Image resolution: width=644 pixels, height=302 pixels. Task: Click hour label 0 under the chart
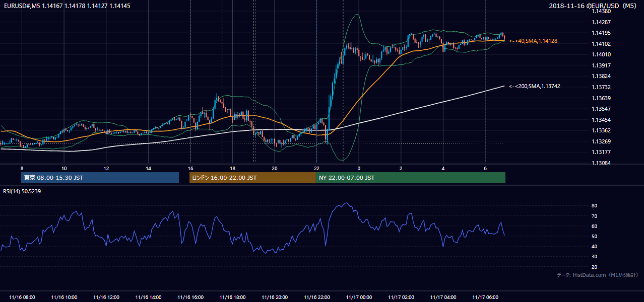[359, 168]
